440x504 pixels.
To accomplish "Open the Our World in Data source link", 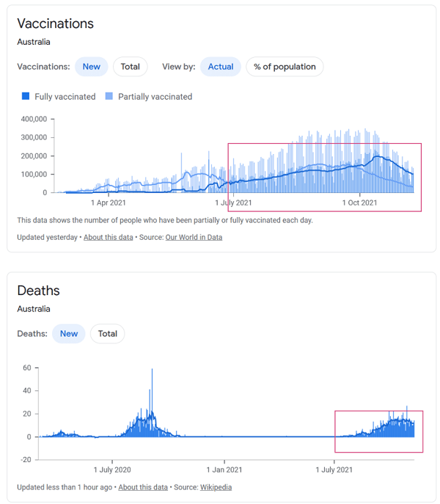I will (194, 237).
